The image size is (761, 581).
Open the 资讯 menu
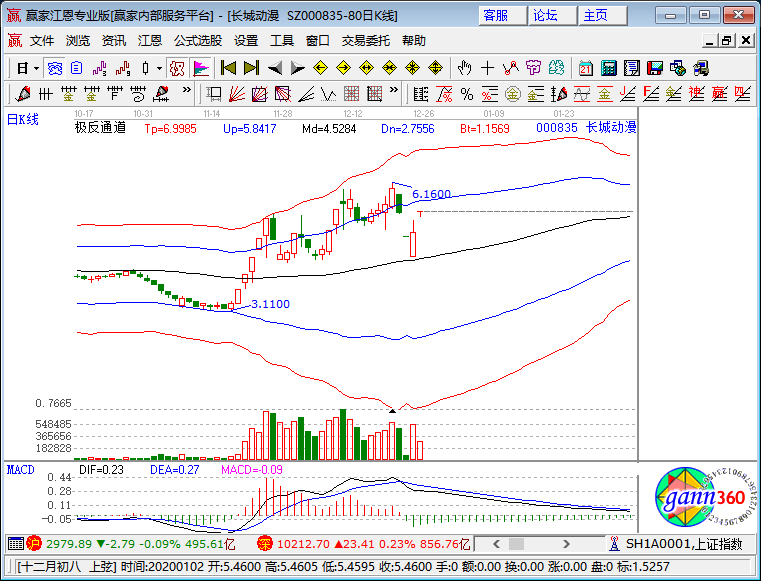point(114,41)
